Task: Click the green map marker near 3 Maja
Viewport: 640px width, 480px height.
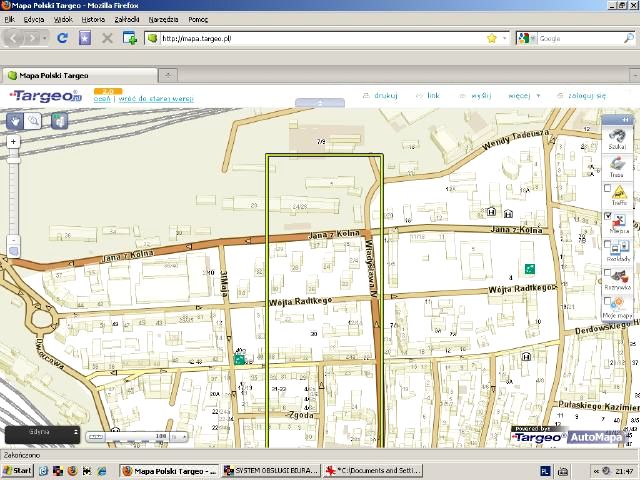Action: coord(239,359)
